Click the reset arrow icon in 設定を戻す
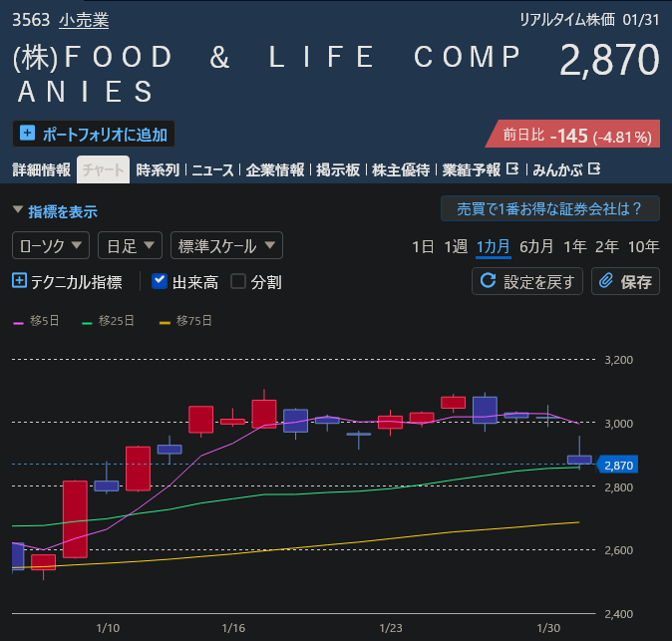This screenshot has height=641, width=672. [489, 281]
